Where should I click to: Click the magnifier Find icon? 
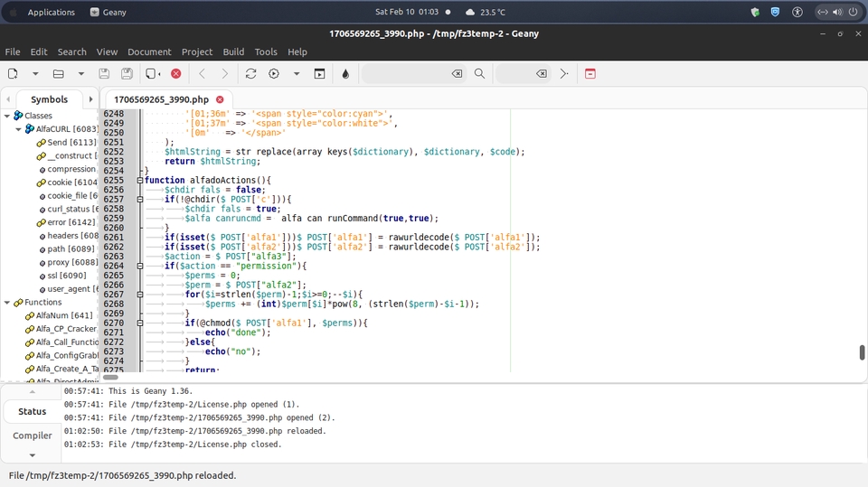[479, 73]
